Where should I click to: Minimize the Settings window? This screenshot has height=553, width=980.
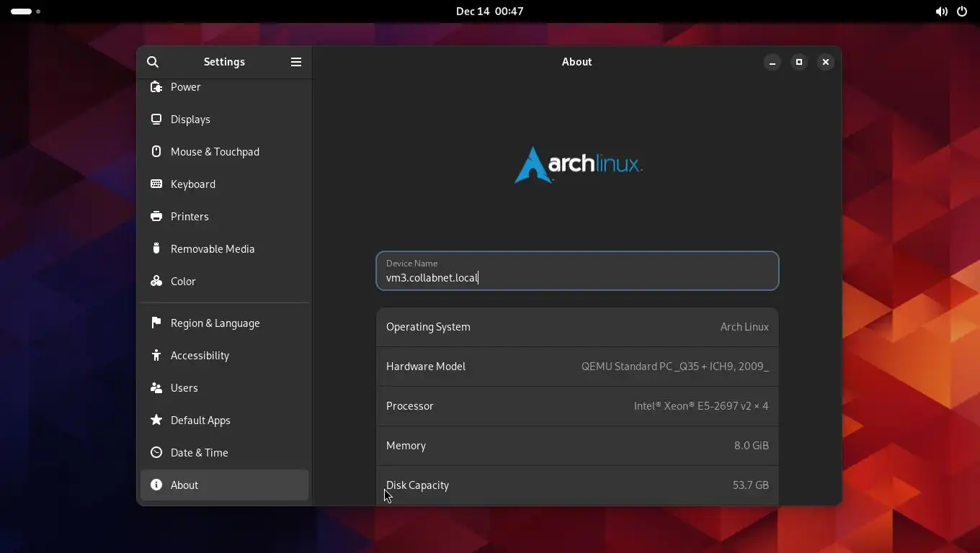(x=772, y=62)
